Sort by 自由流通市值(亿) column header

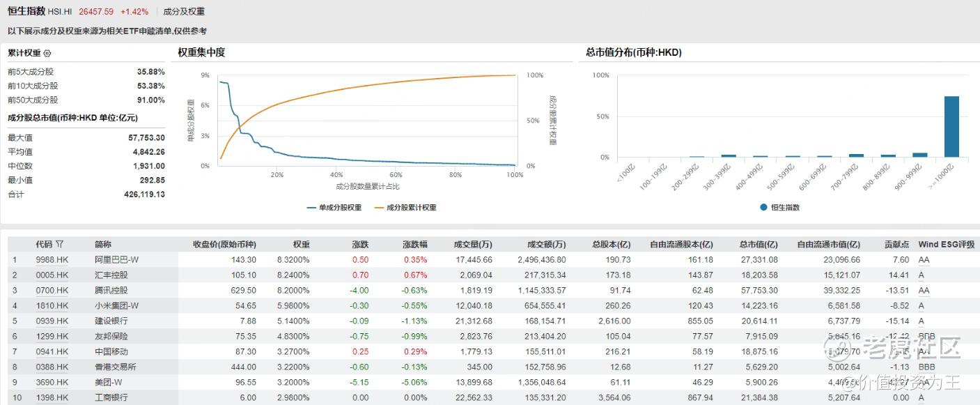click(x=829, y=244)
